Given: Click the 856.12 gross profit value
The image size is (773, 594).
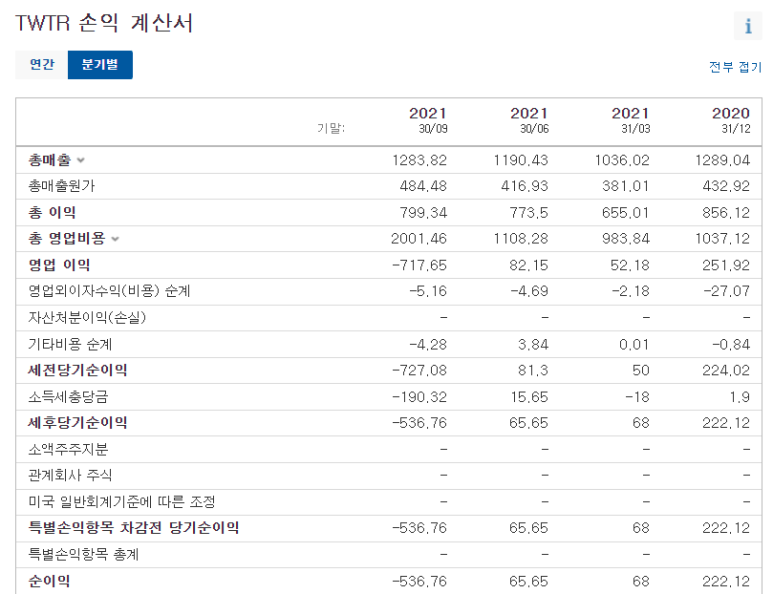Looking at the screenshot, I should [727, 213].
